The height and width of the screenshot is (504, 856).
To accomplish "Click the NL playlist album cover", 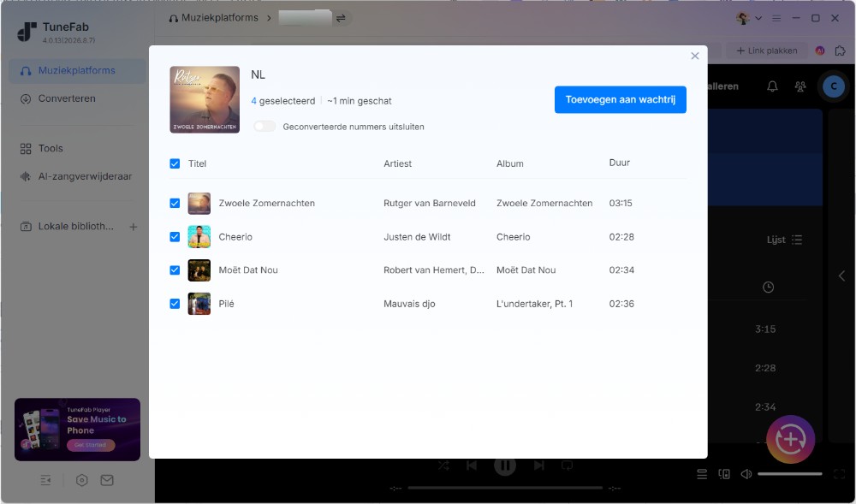I will (205, 99).
